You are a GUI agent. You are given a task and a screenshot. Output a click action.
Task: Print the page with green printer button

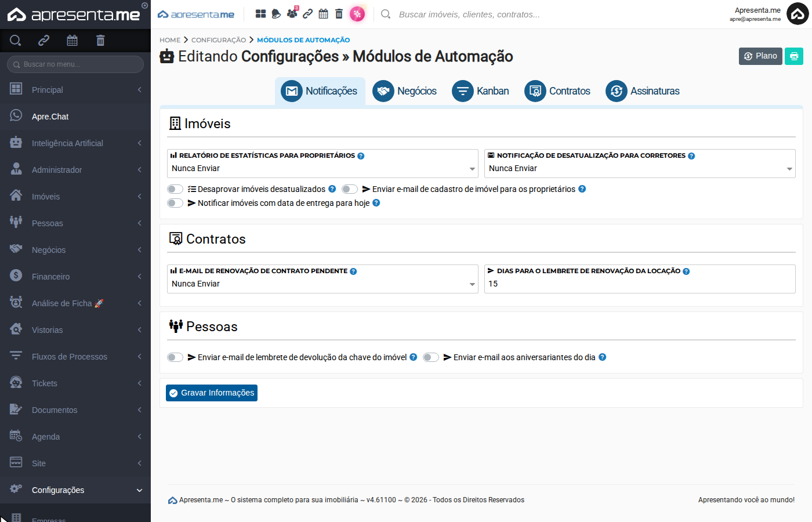(x=794, y=56)
